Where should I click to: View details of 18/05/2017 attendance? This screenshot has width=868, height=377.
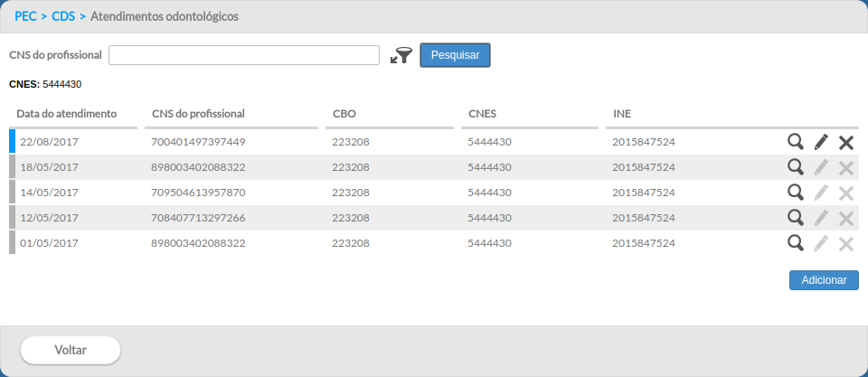796,167
